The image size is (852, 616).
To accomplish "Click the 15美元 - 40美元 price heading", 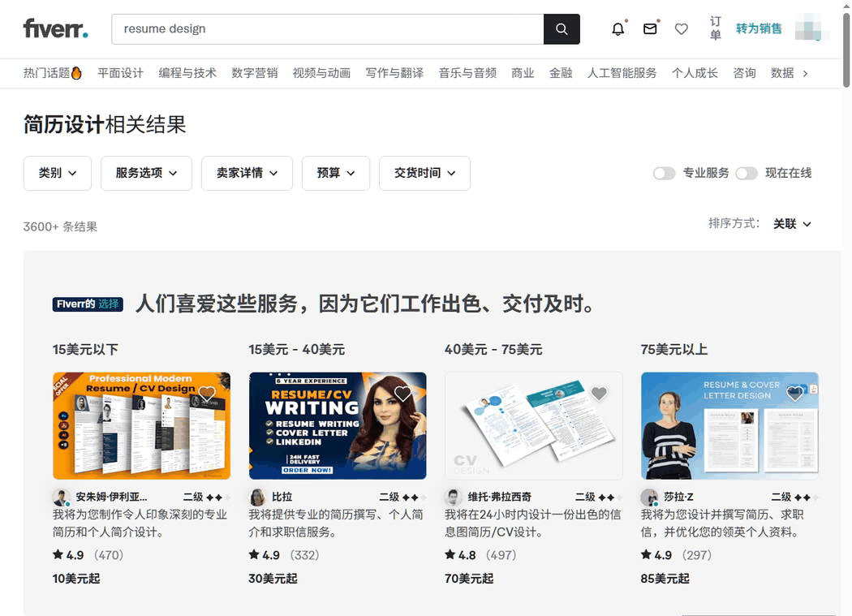I will click(297, 350).
